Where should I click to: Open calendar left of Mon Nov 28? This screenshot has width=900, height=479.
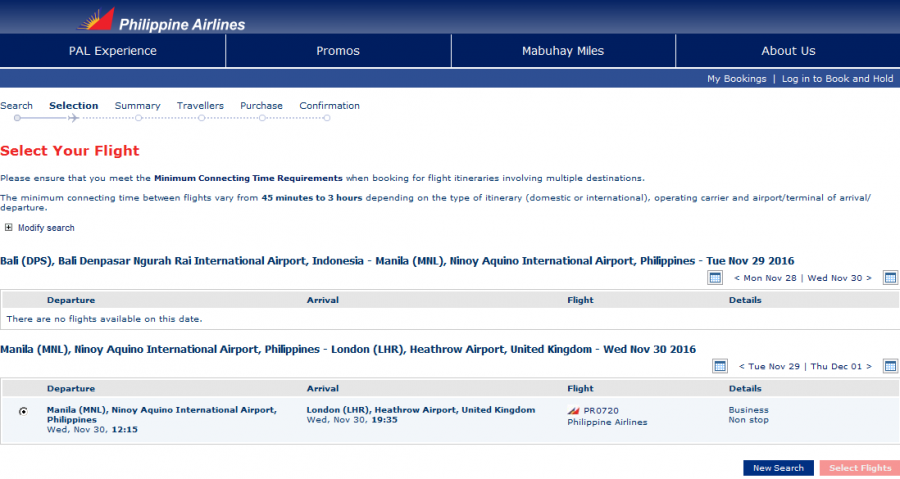point(715,278)
